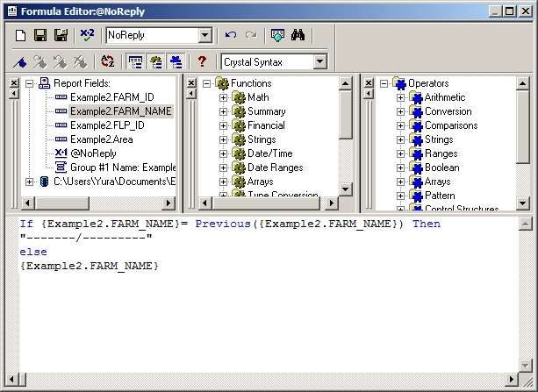Select the Arrays functions folder label
Image resolution: width=538 pixels, height=392 pixels.
point(260,182)
